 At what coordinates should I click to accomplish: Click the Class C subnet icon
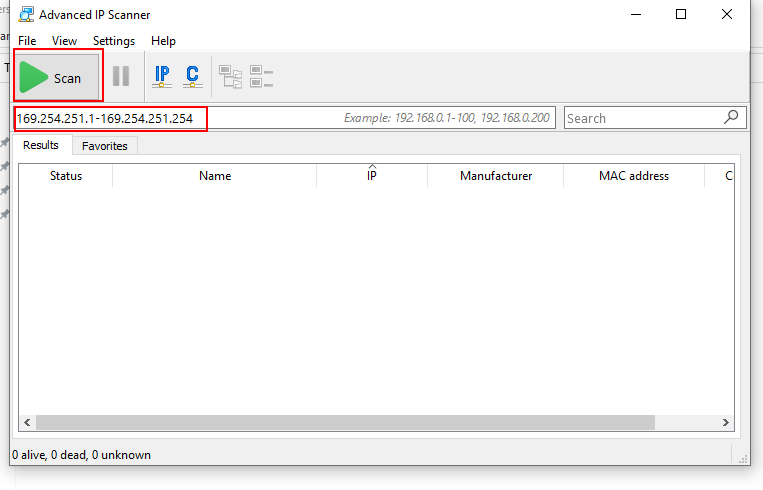point(193,76)
